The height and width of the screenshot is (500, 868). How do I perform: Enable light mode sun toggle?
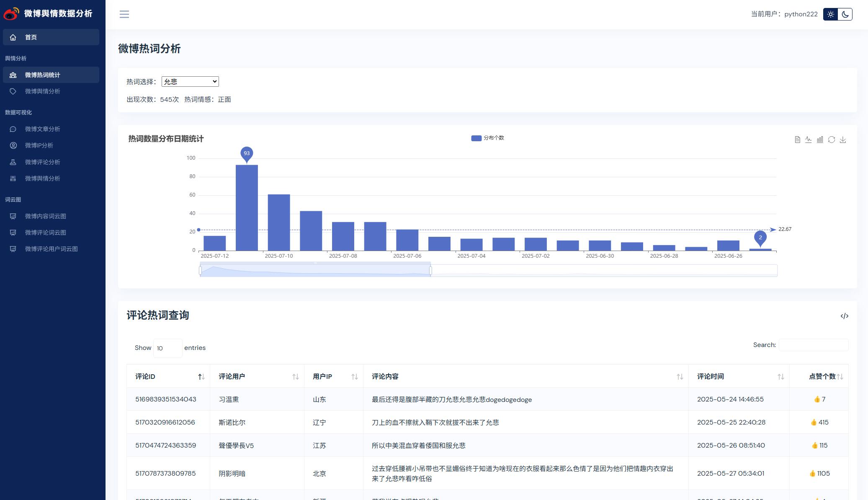831,14
